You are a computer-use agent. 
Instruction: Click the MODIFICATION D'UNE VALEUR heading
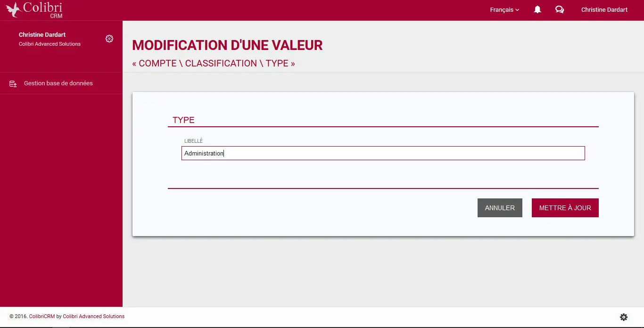coord(227,45)
